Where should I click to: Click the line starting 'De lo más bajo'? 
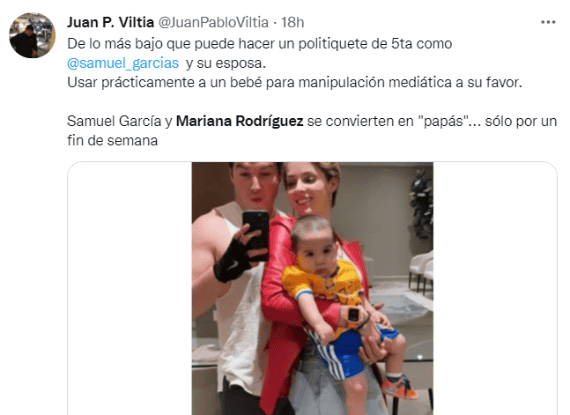(x=260, y=44)
